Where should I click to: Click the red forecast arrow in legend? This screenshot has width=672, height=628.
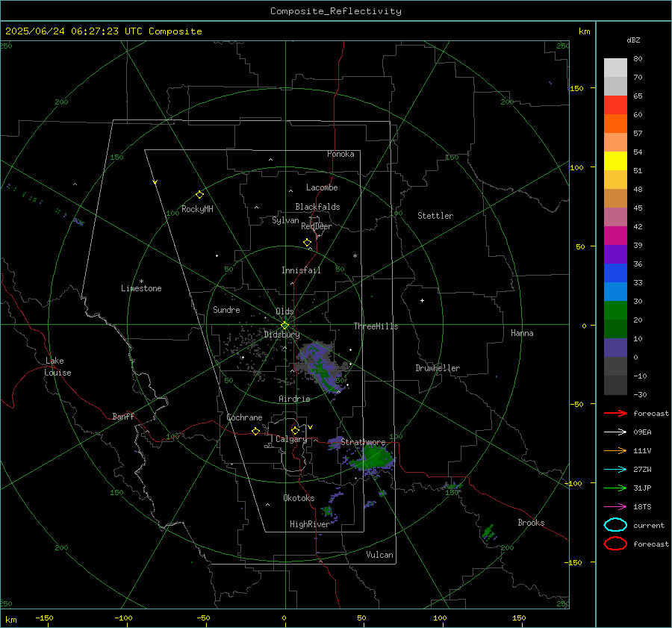tap(615, 413)
